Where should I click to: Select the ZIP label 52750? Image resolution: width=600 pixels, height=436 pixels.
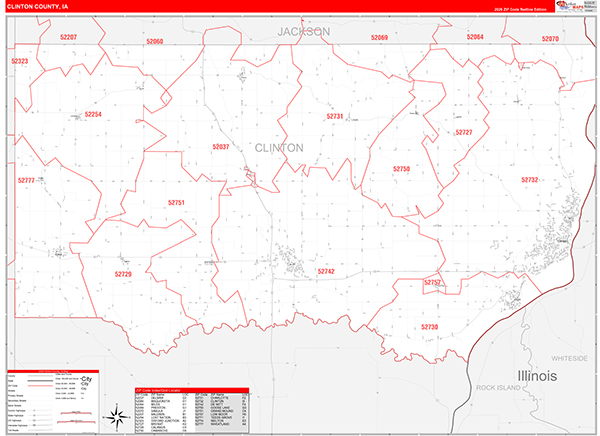coord(401,169)
